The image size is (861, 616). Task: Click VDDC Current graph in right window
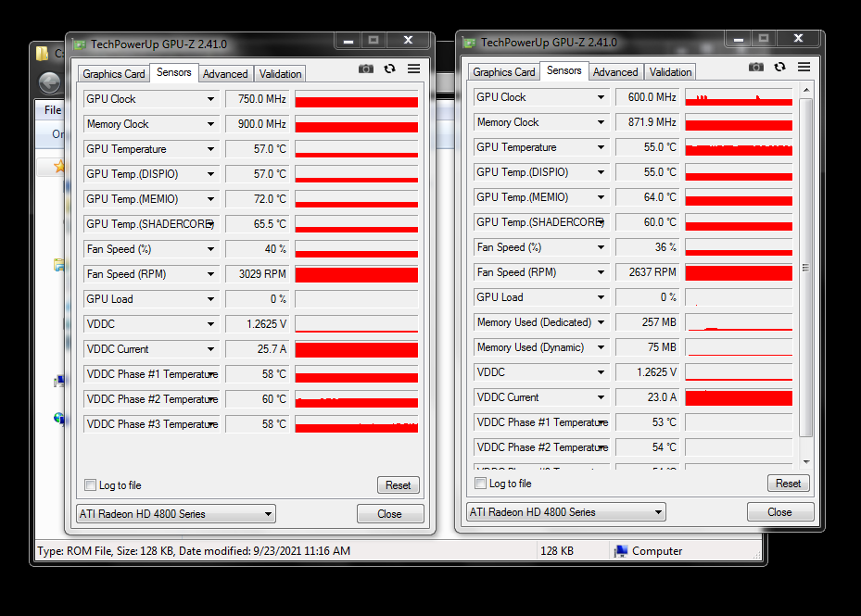coord(739,397)
